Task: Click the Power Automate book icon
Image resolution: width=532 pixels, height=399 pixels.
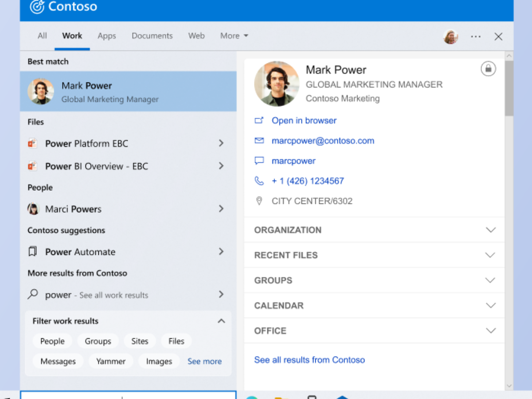Action: click(x=33, y=251)
